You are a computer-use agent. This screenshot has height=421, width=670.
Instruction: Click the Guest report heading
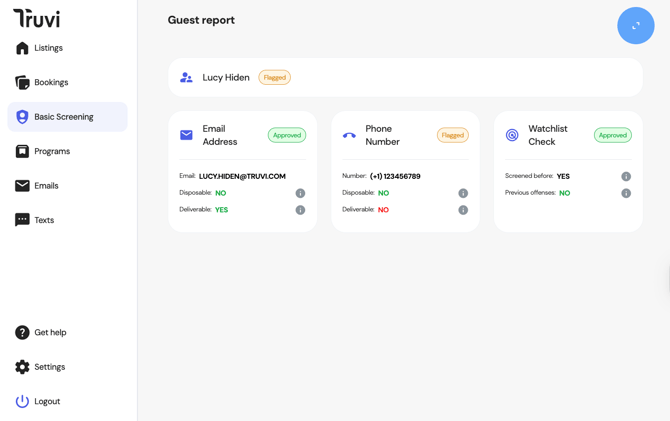(x=201, y=20)
